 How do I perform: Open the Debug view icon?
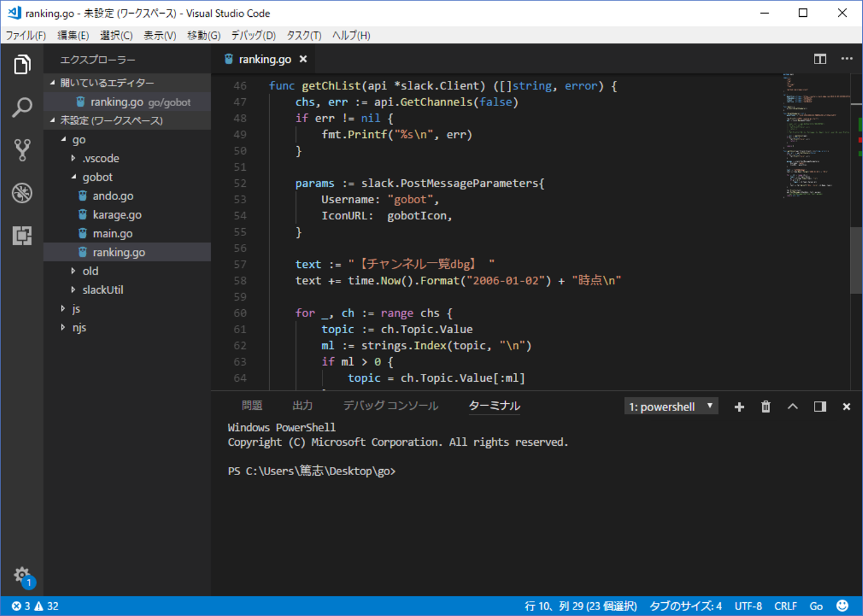pyautogui.click(x=22, y=193)
